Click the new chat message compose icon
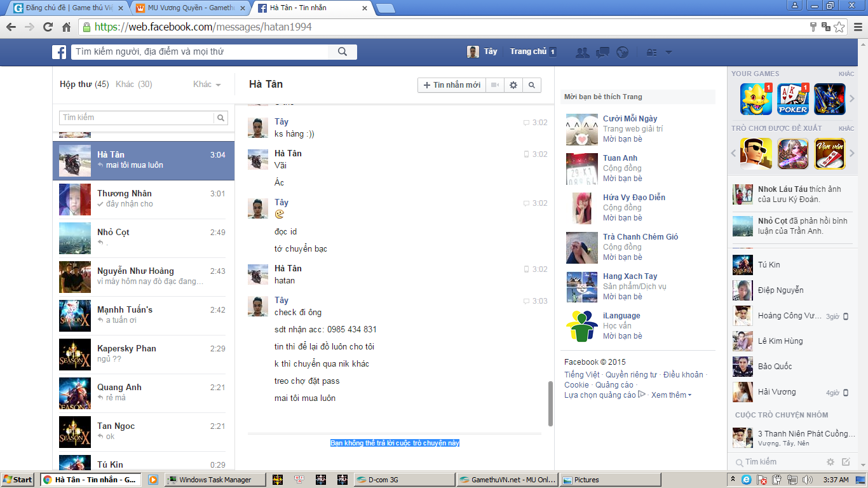868x488 pixels. [846, 462]
